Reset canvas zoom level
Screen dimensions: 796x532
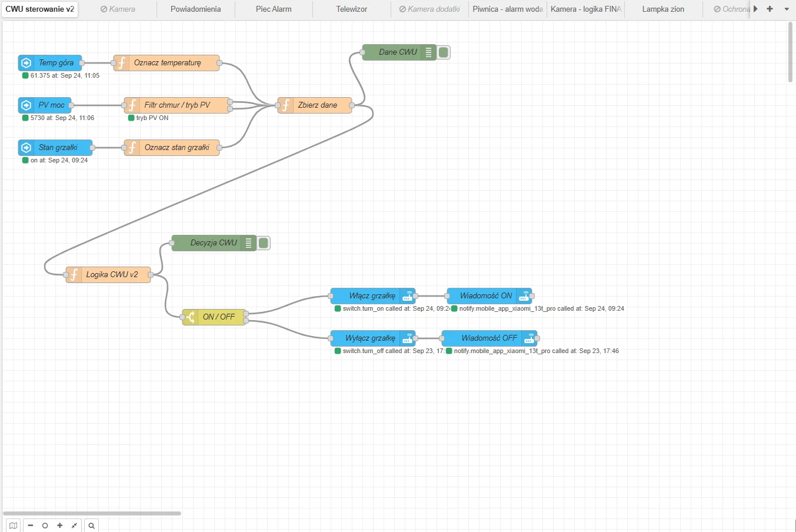(x=45, y=526)
